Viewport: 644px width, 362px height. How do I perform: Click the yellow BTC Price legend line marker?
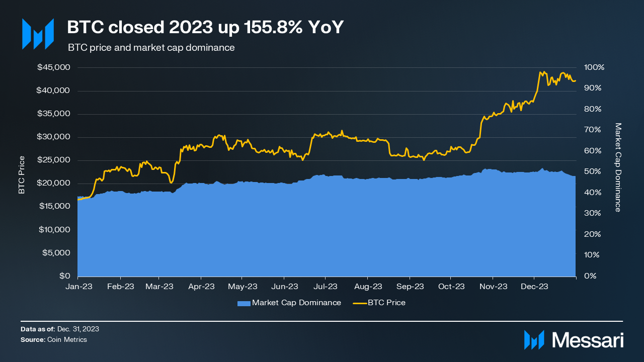(360, 303)
